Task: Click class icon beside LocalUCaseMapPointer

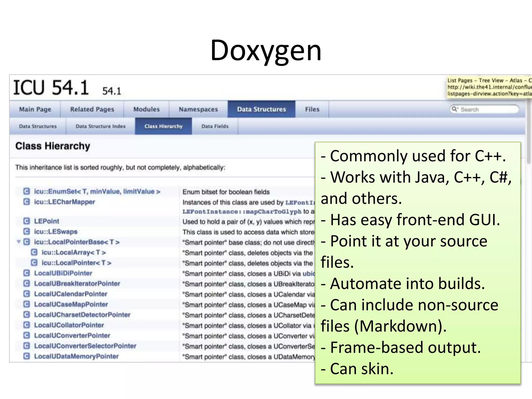Action: point(26,304)
